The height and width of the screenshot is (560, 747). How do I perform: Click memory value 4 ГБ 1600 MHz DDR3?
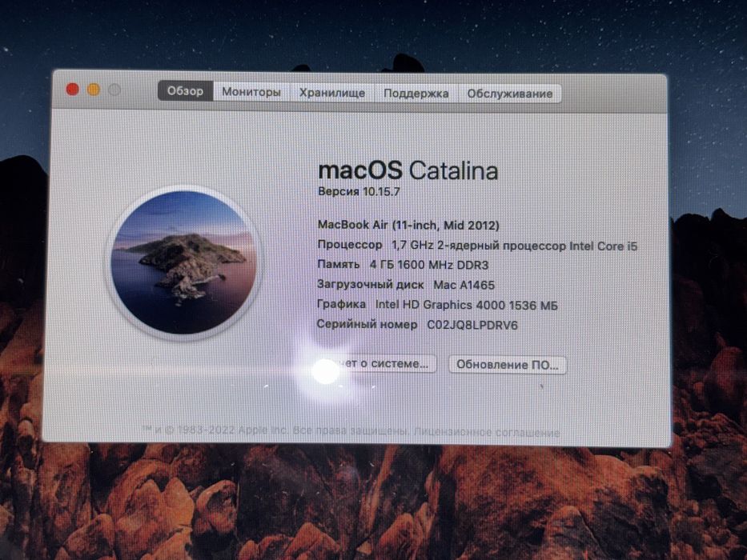pos(429,265)
